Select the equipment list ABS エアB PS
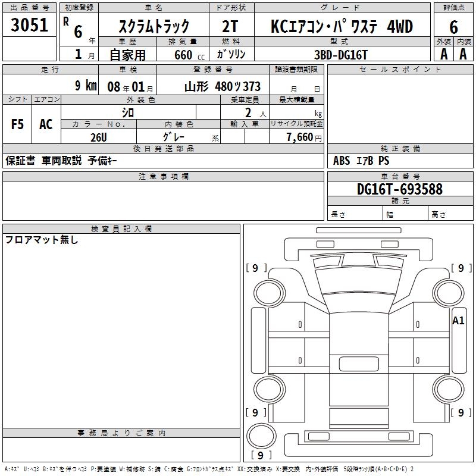The height and width of the screenshot is (476, 476). pos(361,161)
